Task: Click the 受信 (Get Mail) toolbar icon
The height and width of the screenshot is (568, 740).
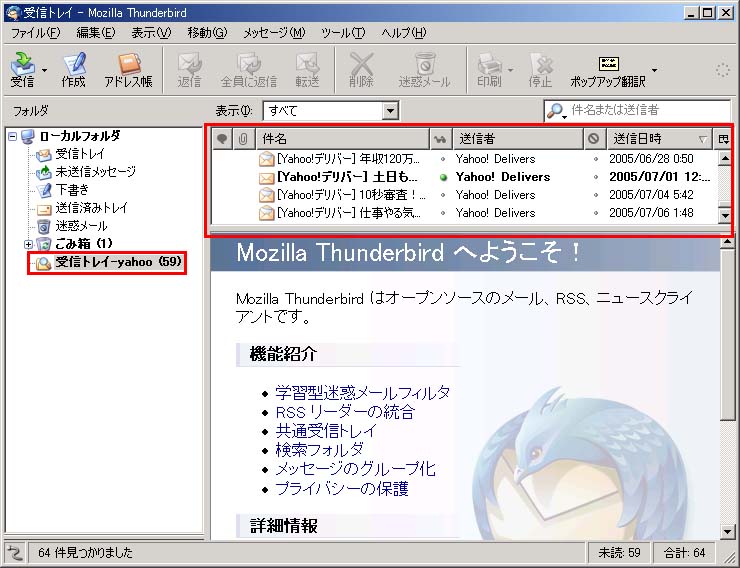Action: pyautogui.click(x=22, y=69)
